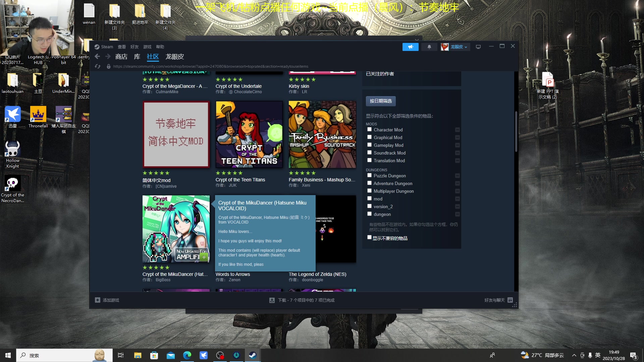This screenshot has height=362, width=644.
Task: Switch to the 社区 tab
Action: 153,57
